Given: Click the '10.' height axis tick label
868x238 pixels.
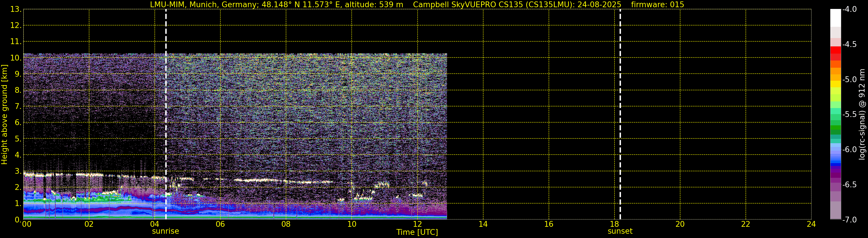Looking at the screenshot, I should coord(16,58).
